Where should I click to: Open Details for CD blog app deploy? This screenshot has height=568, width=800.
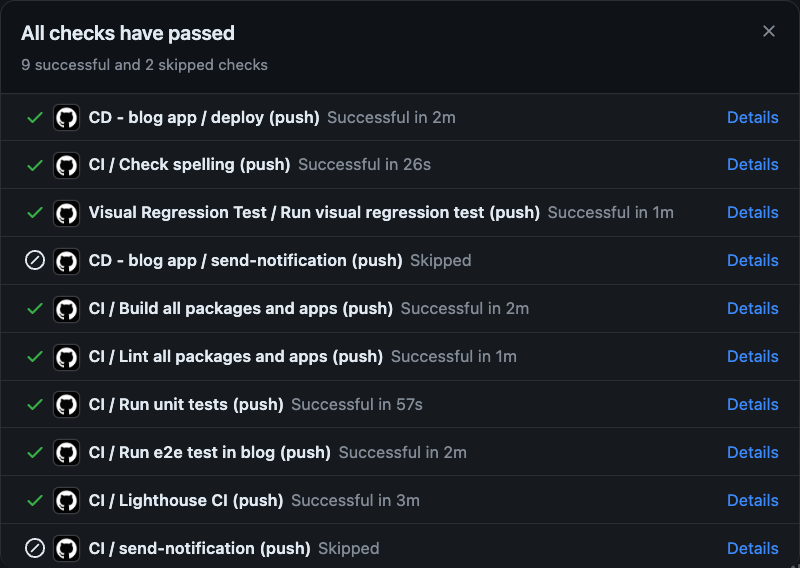tap(752, 117)
